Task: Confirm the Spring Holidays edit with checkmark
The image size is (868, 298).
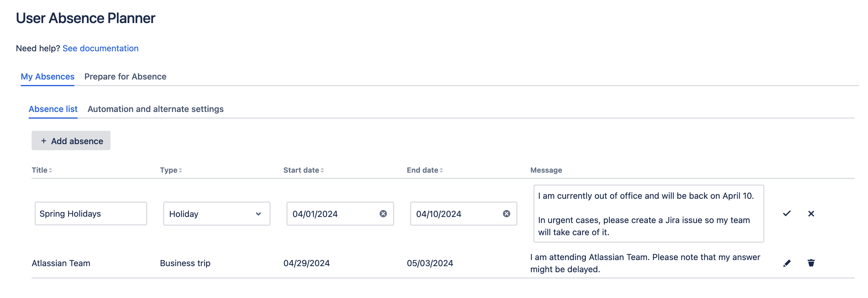Action: click(x=787, y=213)
